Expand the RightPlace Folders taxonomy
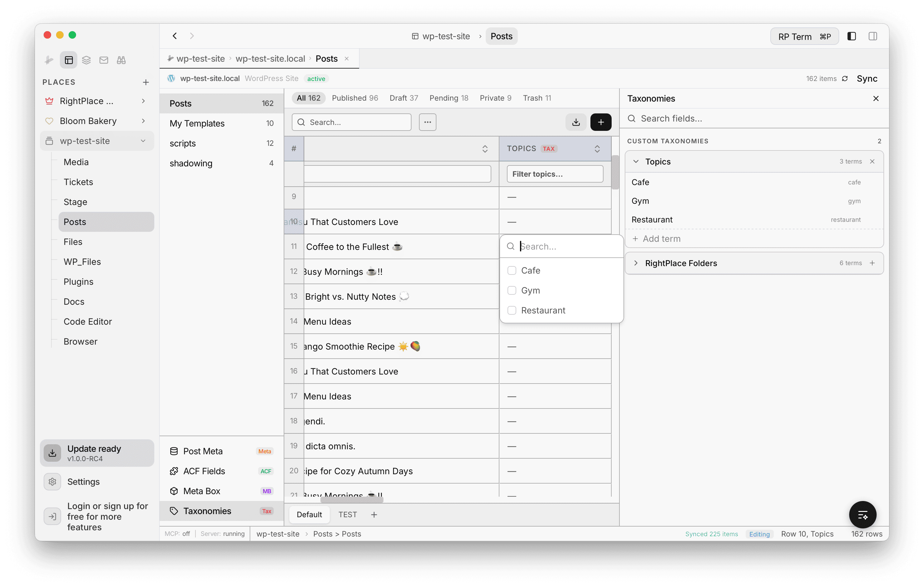The height and width of the screenshot is (587, 924). [x=636, y=263]
